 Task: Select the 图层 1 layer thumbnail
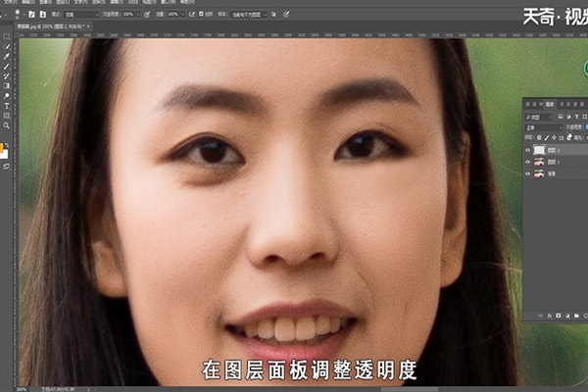point(539,162)
